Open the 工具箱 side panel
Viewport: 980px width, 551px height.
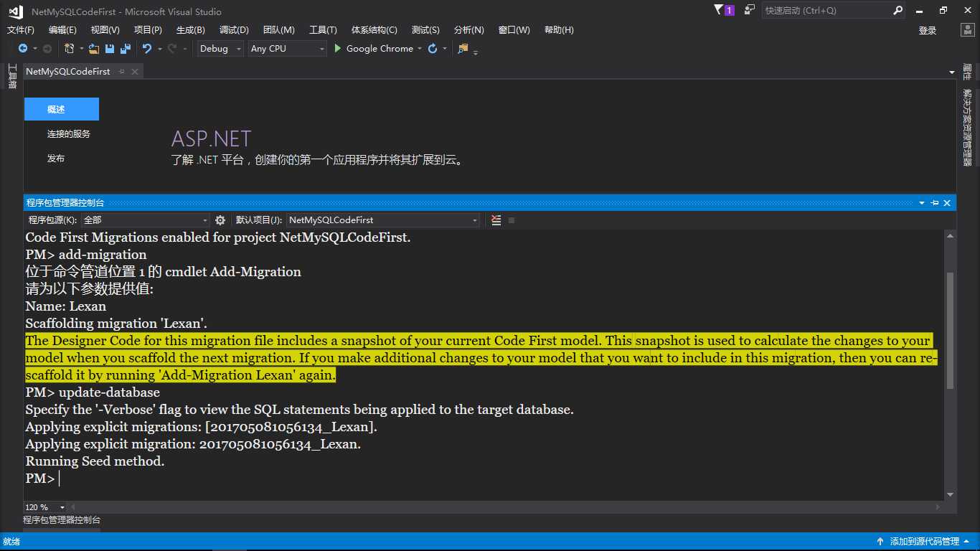click(x=12, y=76)
